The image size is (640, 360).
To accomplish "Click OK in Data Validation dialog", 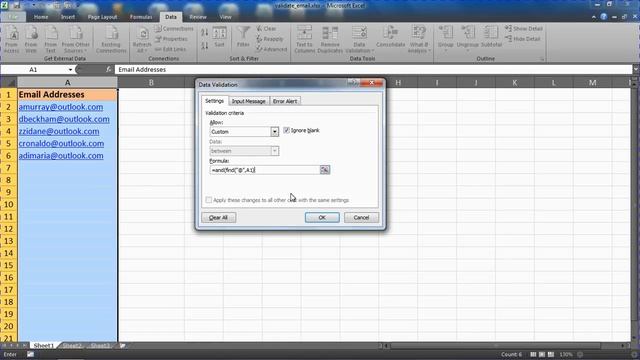I will (322, 218).
